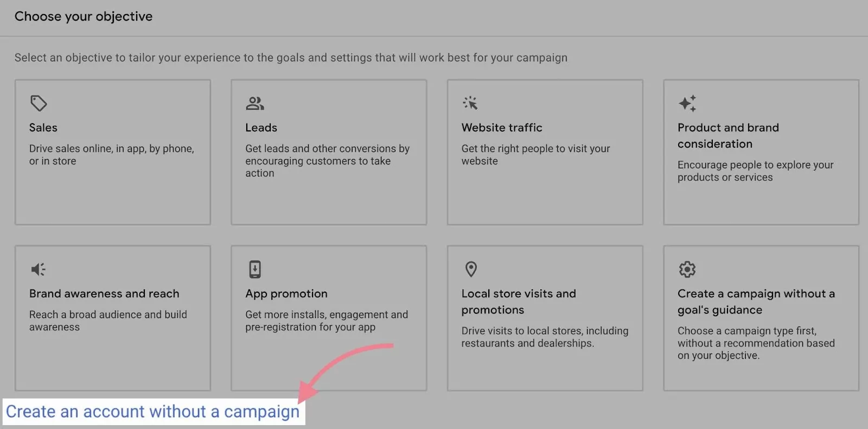868x429 pixels.
Task: Click the gear icon for no-goal campaign
Action: click(x=687, y=269)
